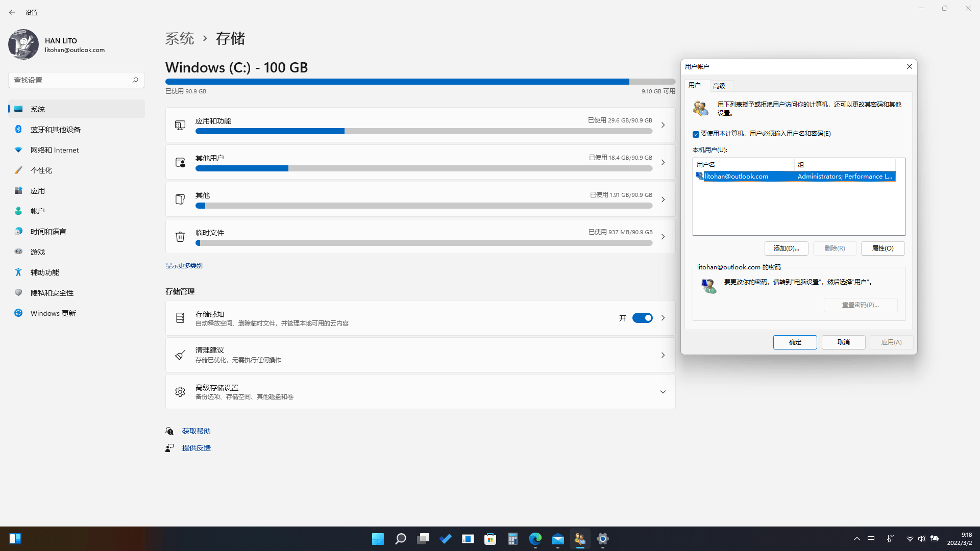Click the search magnifier in 查找设置 box
980x551 pixels.
[135, 80]
